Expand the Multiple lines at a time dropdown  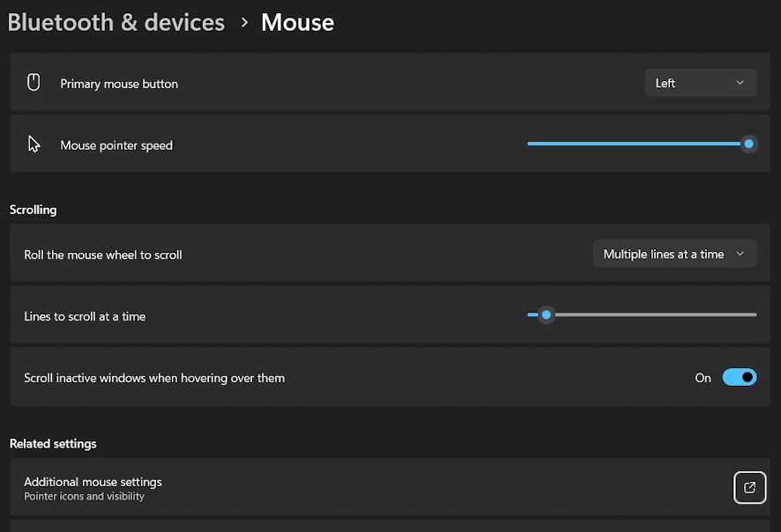click(x=674, y=254)
